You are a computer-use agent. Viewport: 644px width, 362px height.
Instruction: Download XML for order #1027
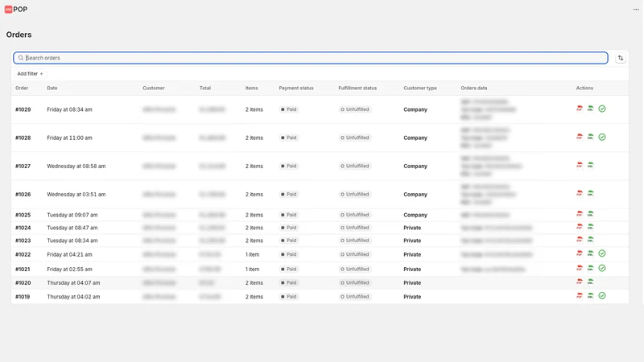click(x=590, y=166)
